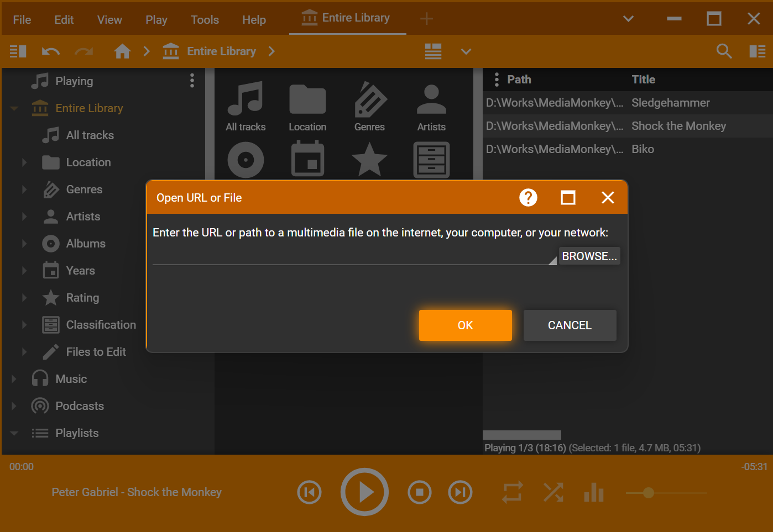This screenshot has width=773, height=532.
Task: Click CANCEL in the Open URL dialog
Action: tap(570, 325)
